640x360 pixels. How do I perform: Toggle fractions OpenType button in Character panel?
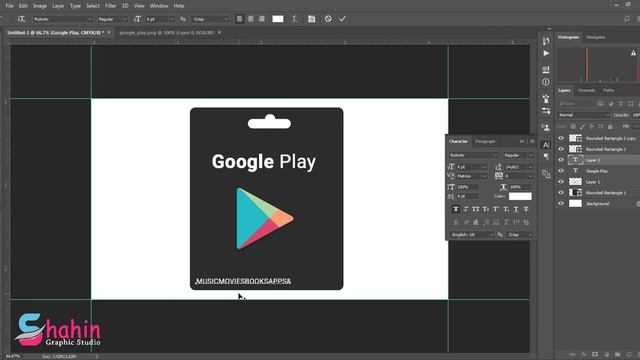coord(526,222)
